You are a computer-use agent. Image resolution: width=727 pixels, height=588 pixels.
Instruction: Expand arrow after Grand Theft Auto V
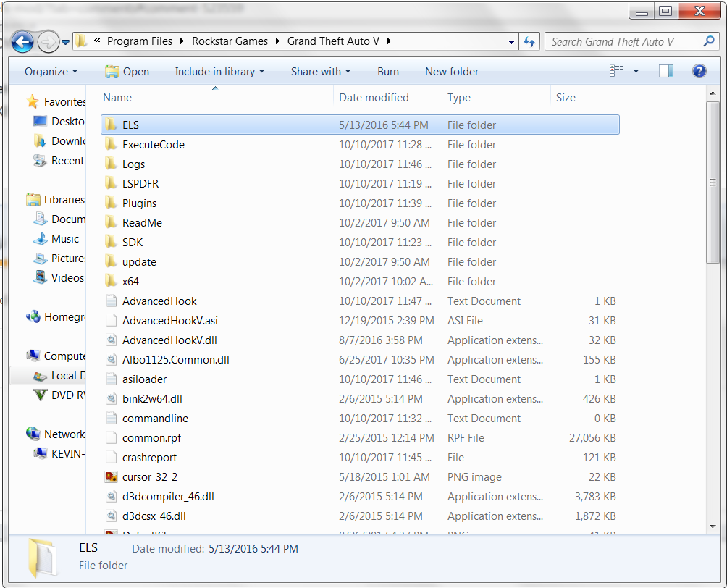coord(389,41)
